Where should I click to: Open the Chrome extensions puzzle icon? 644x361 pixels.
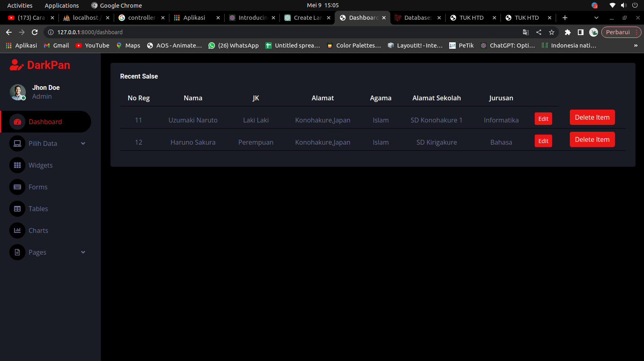(567, 32)
